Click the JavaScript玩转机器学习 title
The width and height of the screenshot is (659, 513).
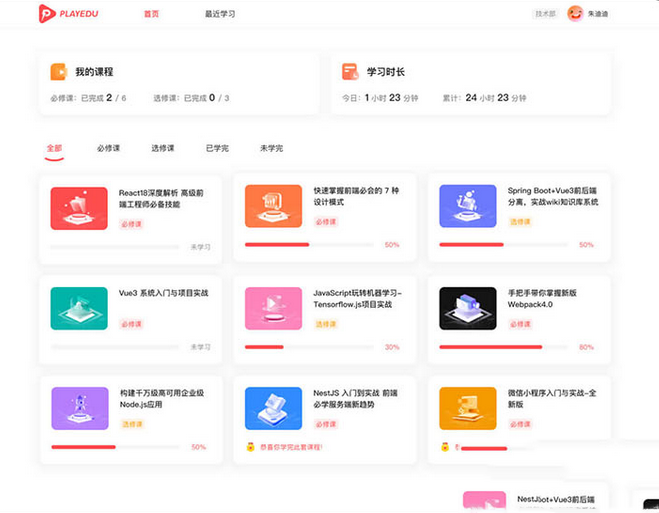357,299
